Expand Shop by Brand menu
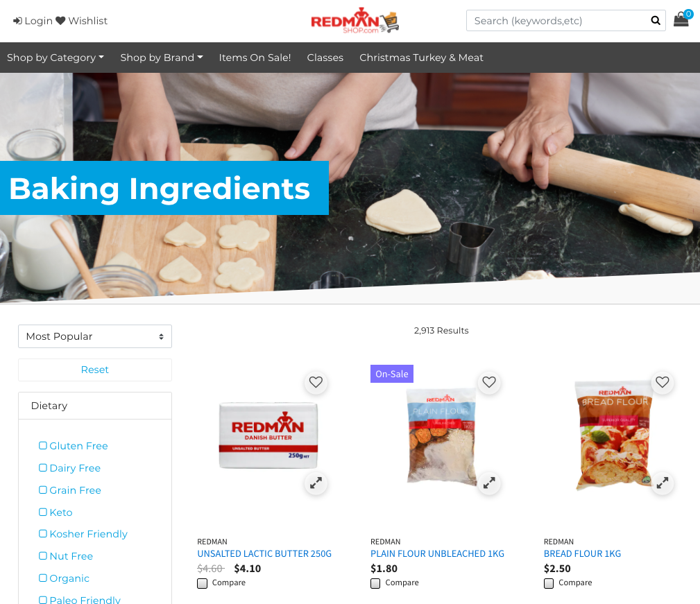 [161, 58]
